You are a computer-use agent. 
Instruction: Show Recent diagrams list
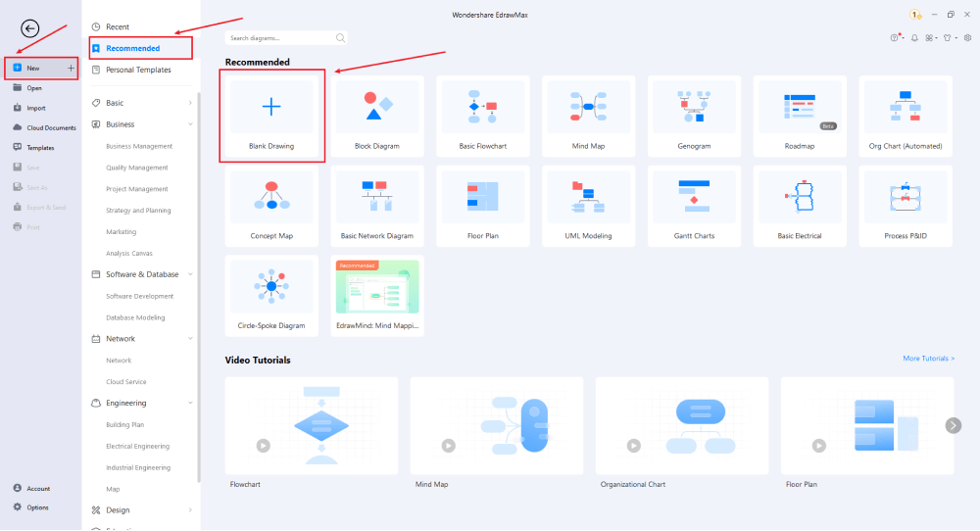[x=118, y=26]
